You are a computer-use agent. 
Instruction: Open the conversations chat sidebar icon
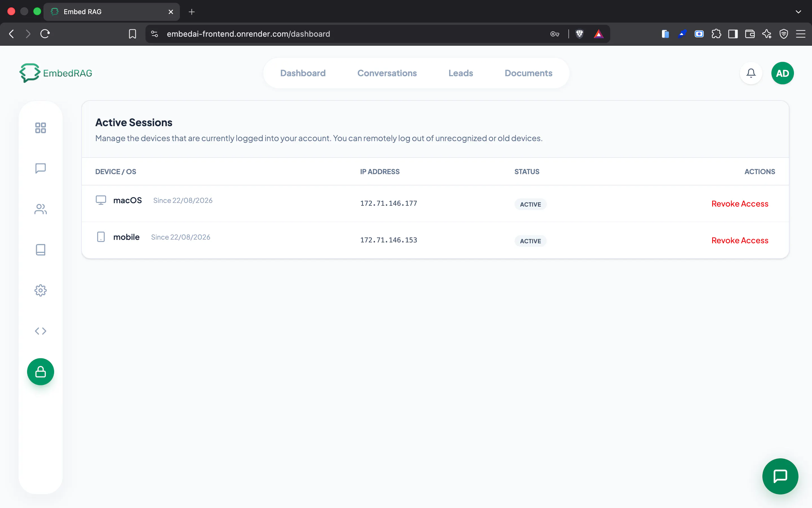pos(41,168)
